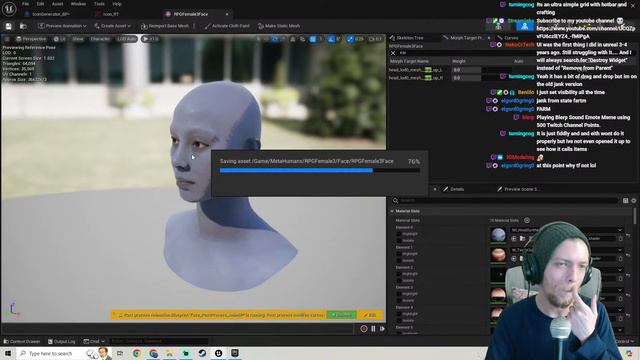Image resolution: width=640 pixels, height=360 pixels.
Task: Click the Element 0 material thumbnail
Action: click(498, 235)
